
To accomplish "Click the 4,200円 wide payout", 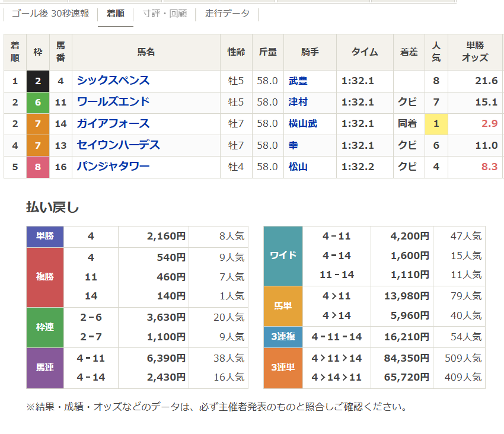I will (x=410, y=237).
